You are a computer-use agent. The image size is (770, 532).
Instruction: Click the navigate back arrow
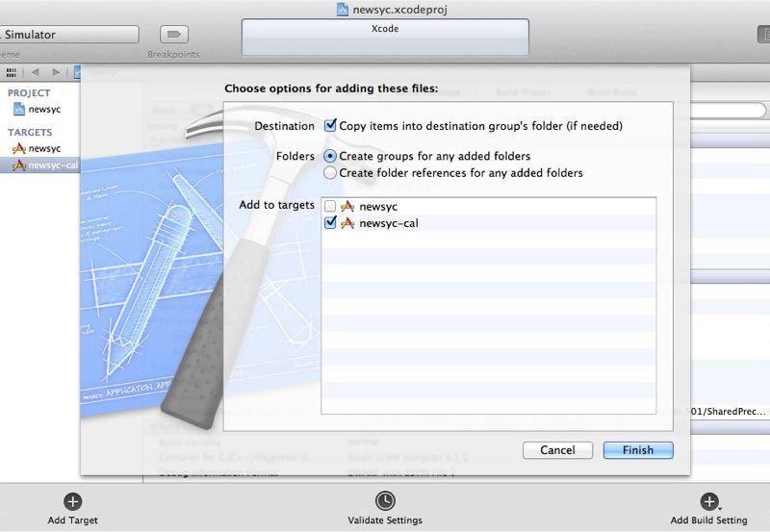point(36,72)
